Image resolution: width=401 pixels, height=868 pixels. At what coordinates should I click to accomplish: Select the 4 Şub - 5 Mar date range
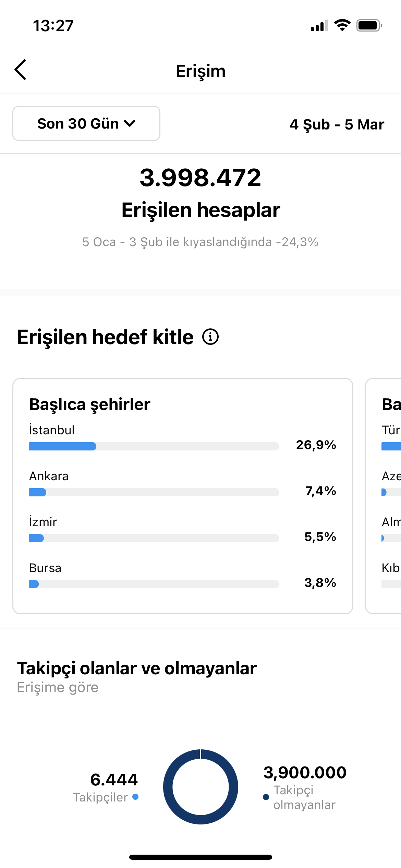[337, 124]
